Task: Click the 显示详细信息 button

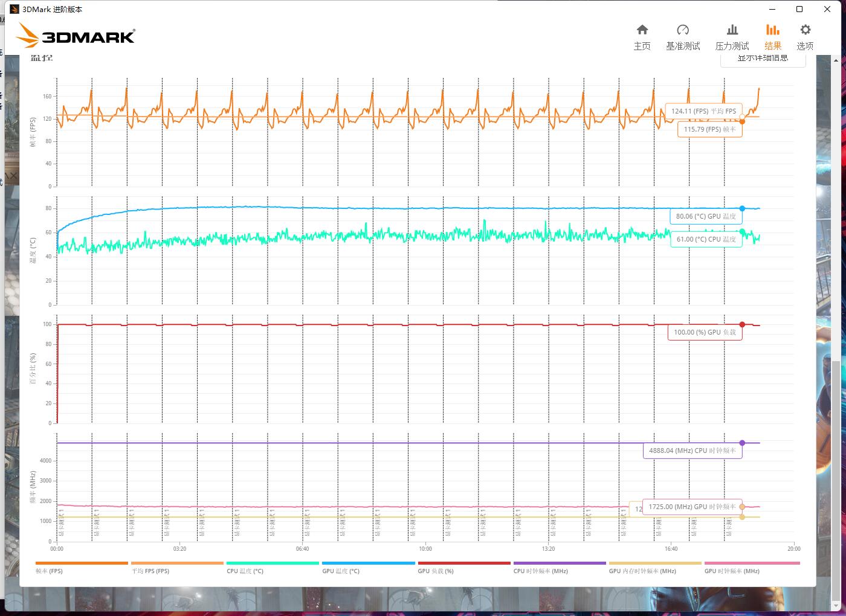Action: [x=763, y=59]
